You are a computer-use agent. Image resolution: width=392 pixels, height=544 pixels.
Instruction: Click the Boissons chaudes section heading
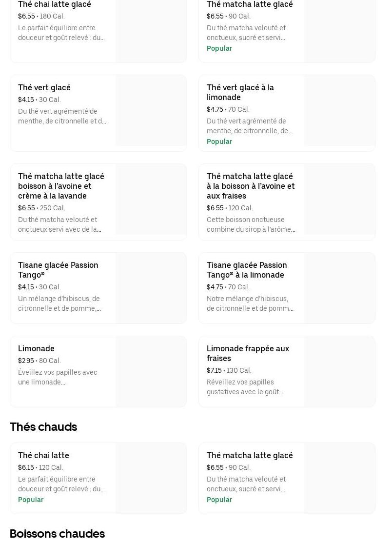coord(57,533)
